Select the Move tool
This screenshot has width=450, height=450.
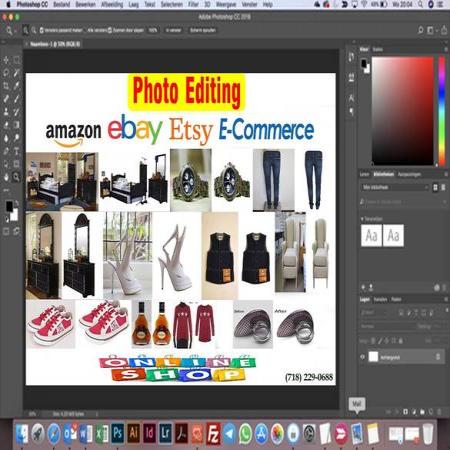6,60
